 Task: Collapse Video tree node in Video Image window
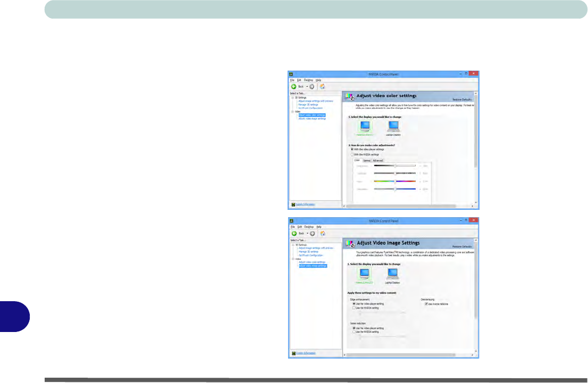coord(293,259)
